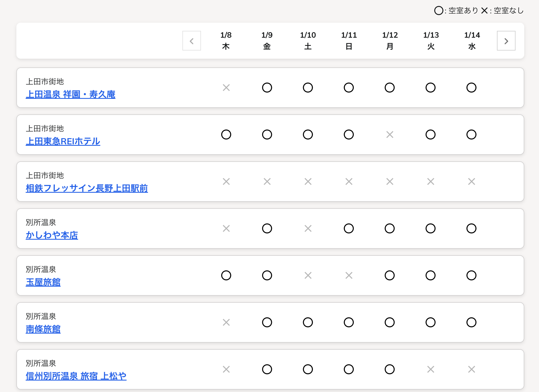Click the 1/14 Wednesday date column header
This screenshot has width=539, height=392.
click(x=472, y=41)
